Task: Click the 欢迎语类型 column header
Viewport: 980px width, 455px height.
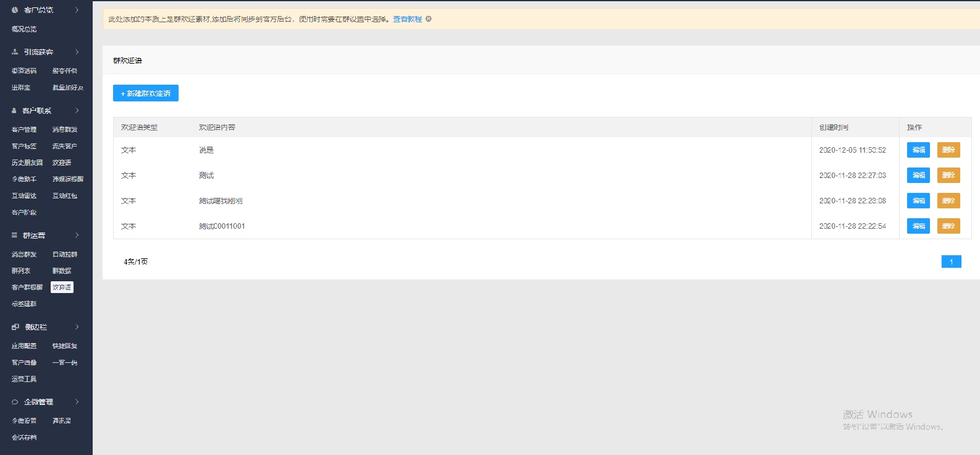Action: [139, 127]
